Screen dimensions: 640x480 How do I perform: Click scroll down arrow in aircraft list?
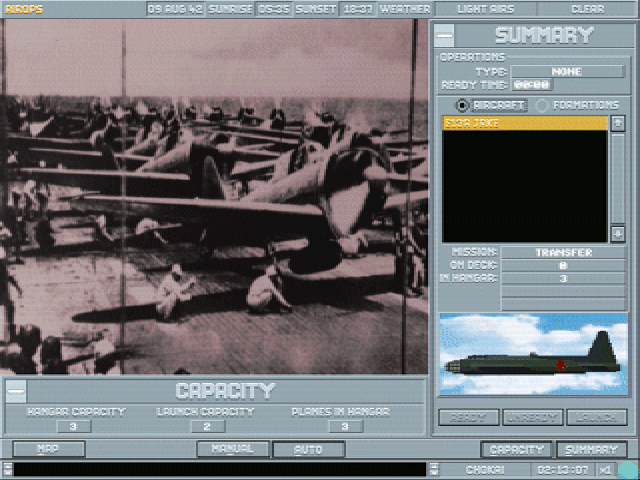(617, 233)
